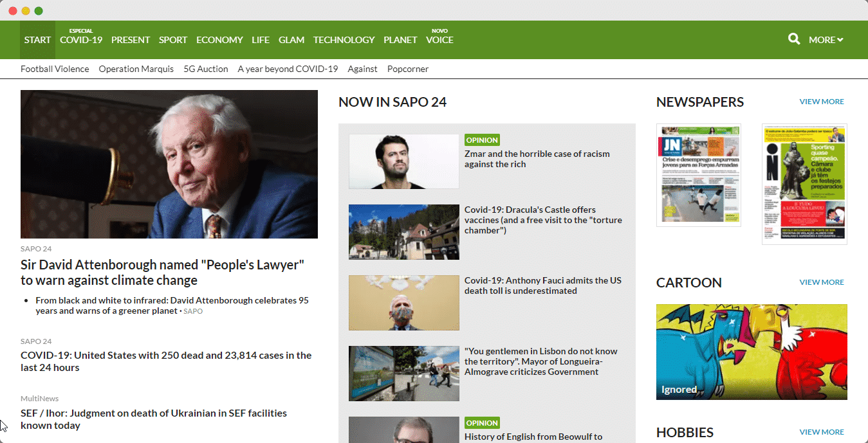Open the David Attenborough headline photo
Screen dimensions: 868x443
[169, 164]
